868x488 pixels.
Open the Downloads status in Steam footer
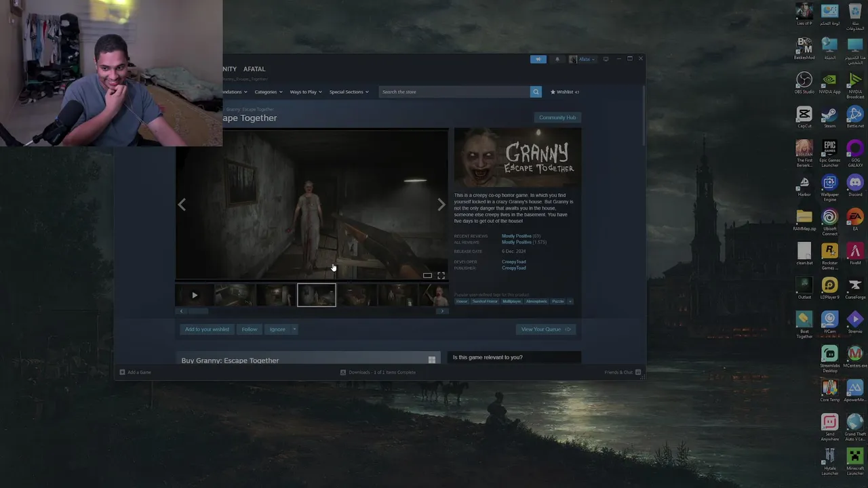378,372
